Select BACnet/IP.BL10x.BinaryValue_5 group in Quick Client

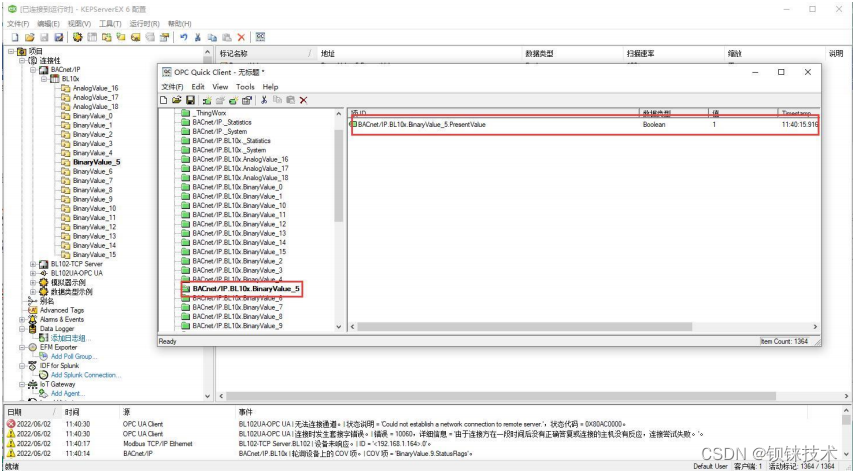pos(246,289)
